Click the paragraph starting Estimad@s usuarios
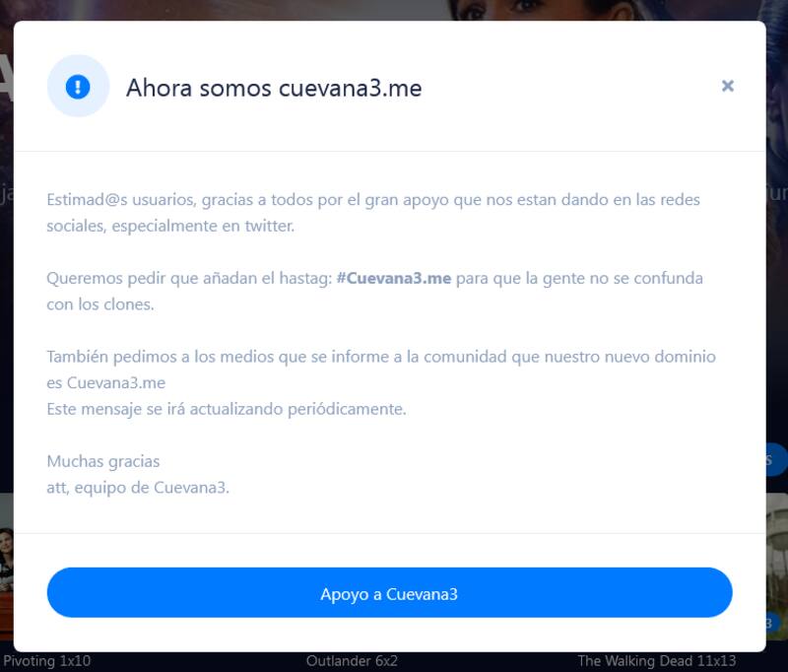 373,213
